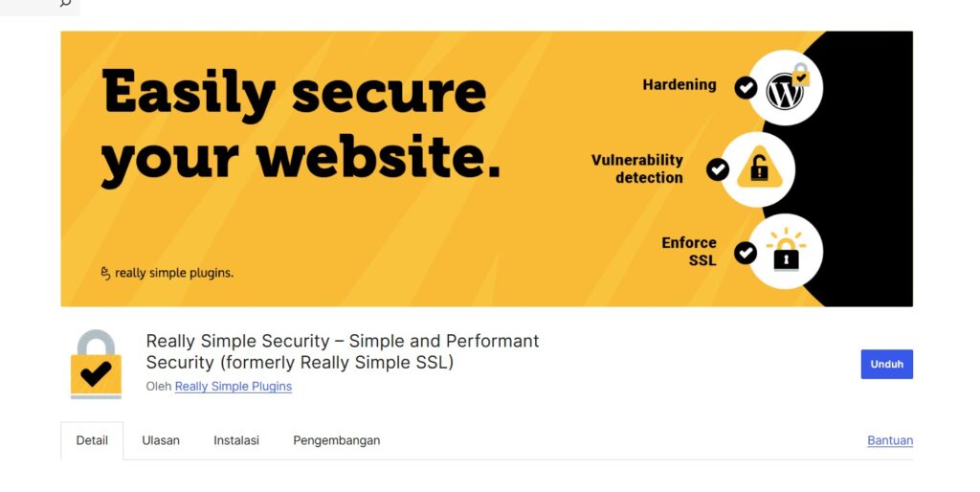The height and width of the screenshot is (492, 980).
Task: Click the checkmark beside Hardening
Action: pos(746,88)
